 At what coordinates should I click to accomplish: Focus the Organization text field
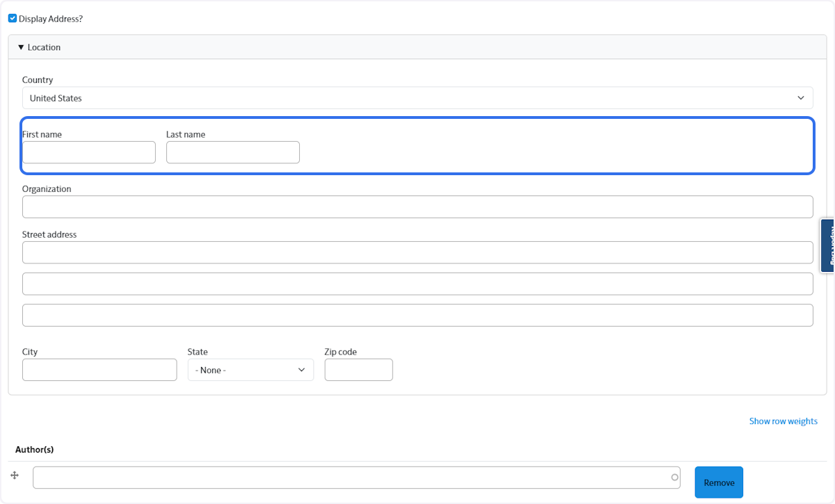417,206
